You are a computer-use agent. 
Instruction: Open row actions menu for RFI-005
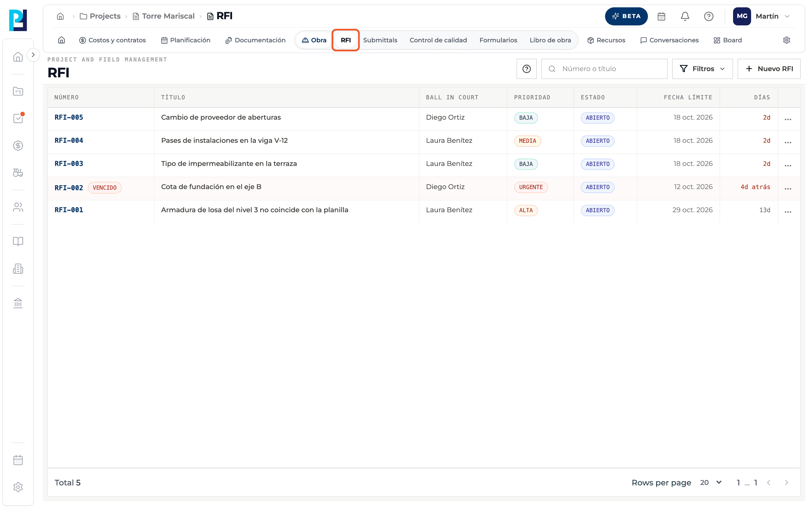788,119
